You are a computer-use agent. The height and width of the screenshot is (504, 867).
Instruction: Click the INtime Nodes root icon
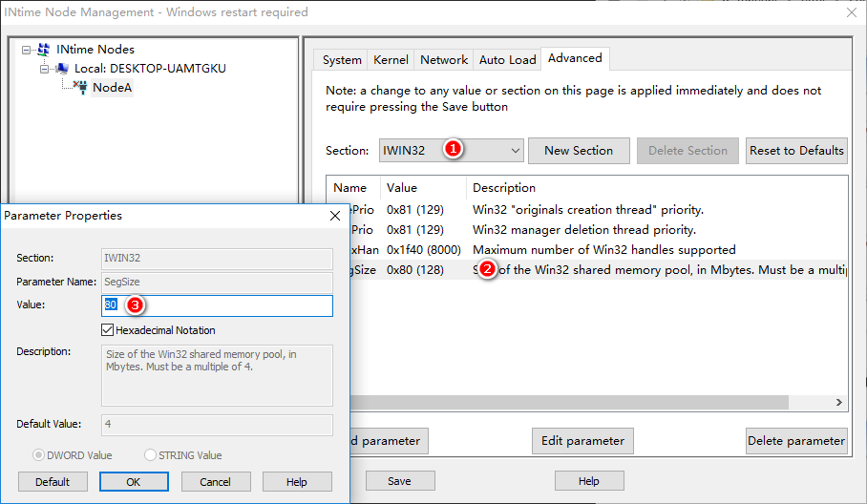tap(44, 50)
